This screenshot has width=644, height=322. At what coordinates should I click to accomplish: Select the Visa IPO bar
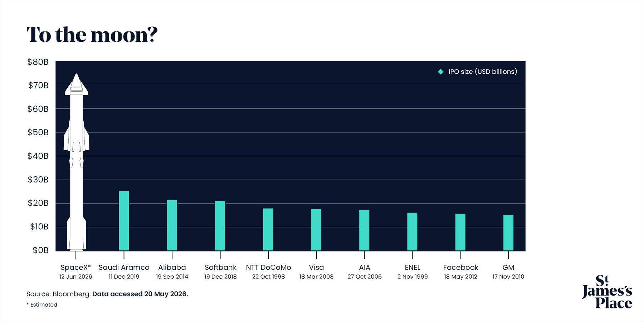coord(316,230)
